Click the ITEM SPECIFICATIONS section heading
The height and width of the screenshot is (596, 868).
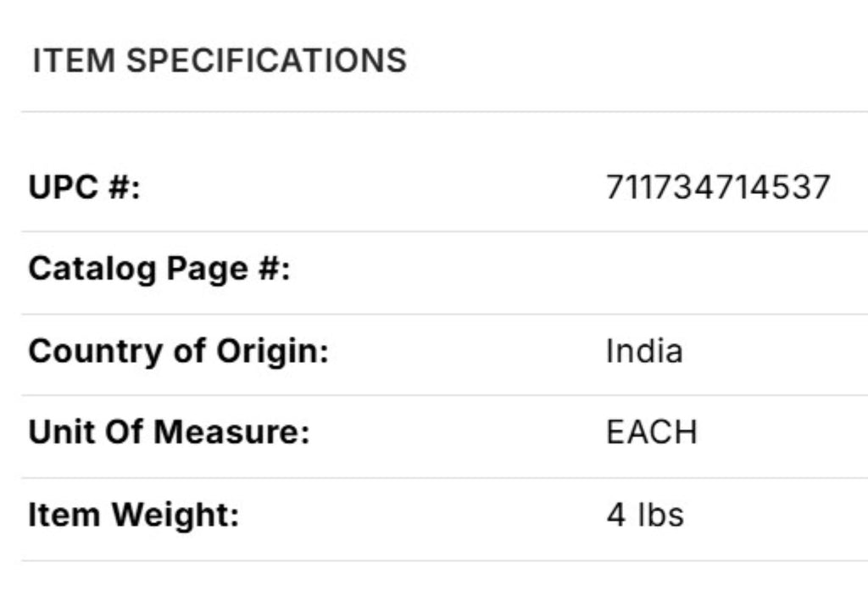pyautogui.click(x=220, y=61)
